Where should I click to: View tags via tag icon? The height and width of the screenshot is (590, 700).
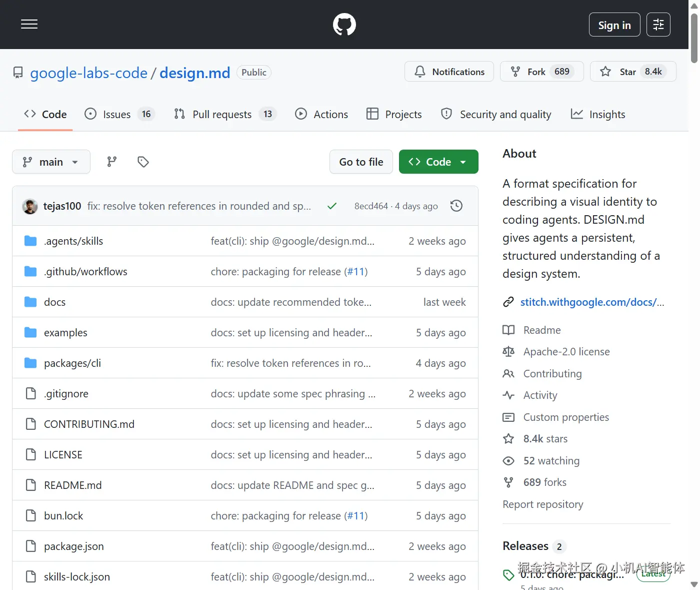(x=143, y=162)
